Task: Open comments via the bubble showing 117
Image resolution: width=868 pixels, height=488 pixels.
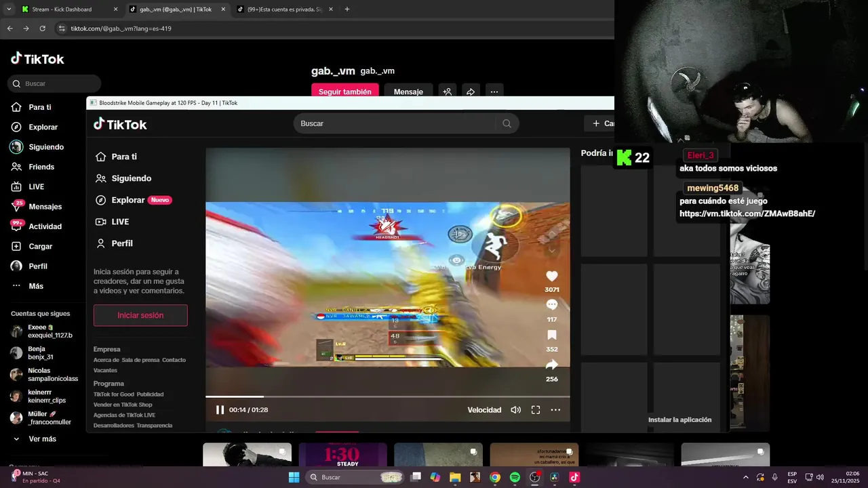Action: click(552, 306)
